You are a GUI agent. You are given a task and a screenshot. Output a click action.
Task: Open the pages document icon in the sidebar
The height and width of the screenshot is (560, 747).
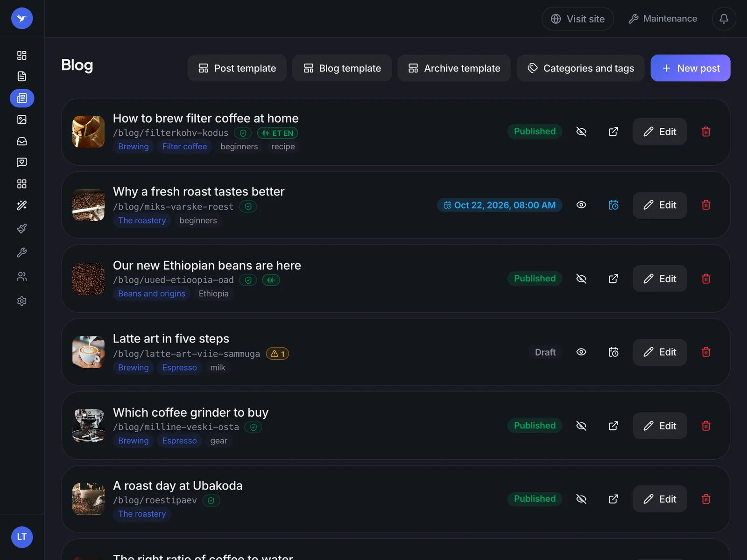tap(22, 77)
